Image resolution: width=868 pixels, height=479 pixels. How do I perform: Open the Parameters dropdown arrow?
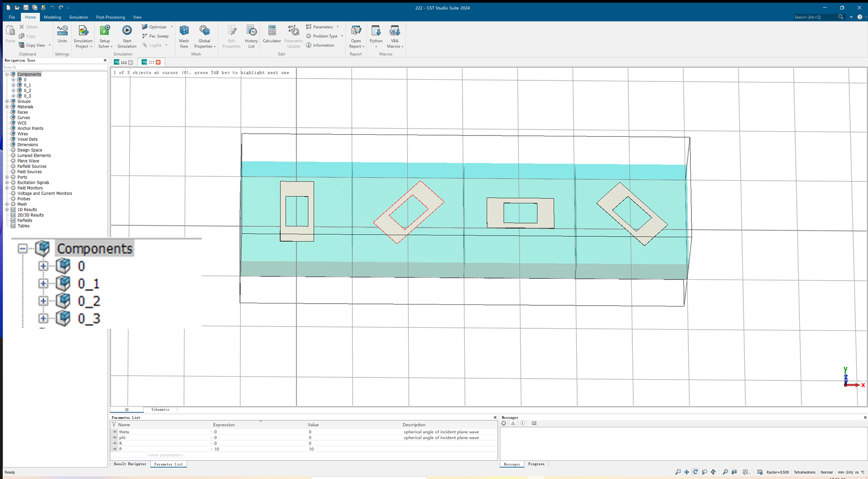click(338, 27)
